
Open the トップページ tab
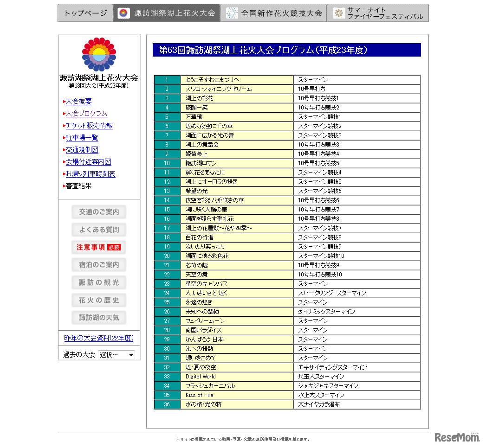click(x=85, y=13)
